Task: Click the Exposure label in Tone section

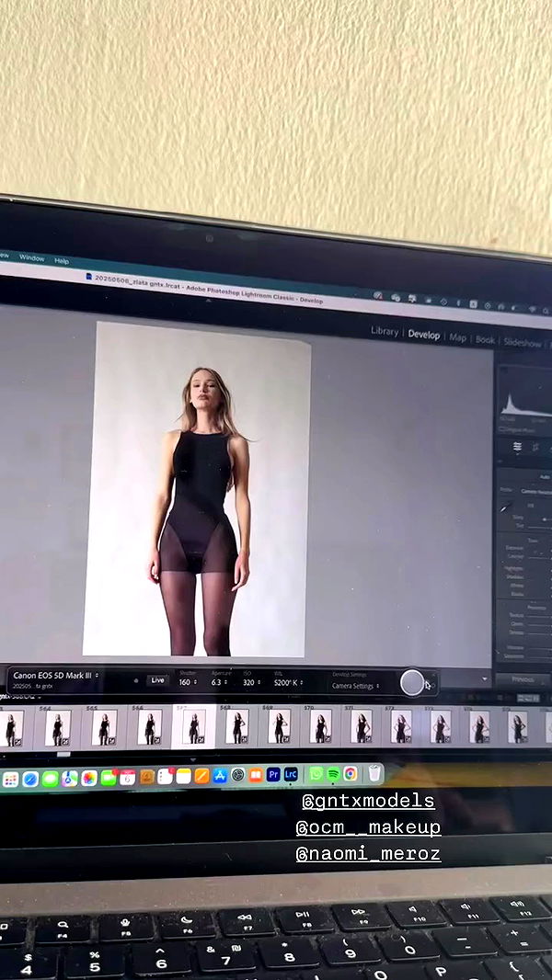Action: tap(514, 548)
